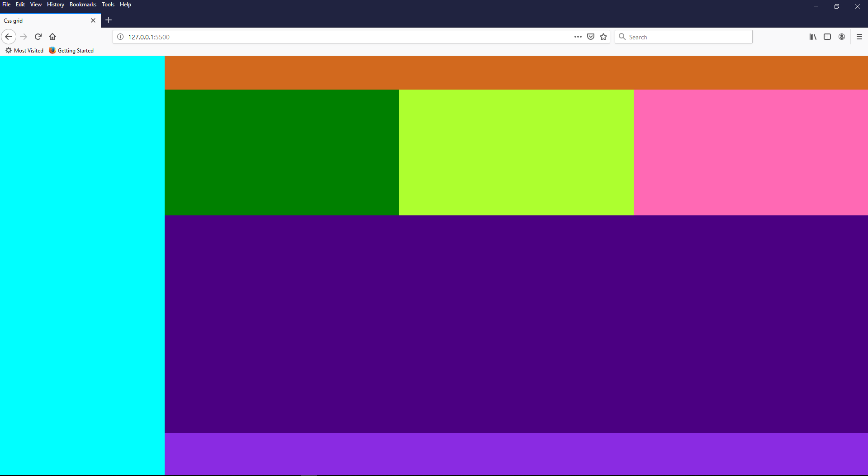Image resolution: width=868 pixels, height=476 pixels.
Task: Open the Firefox Library panel
Action: pos(812,37)
